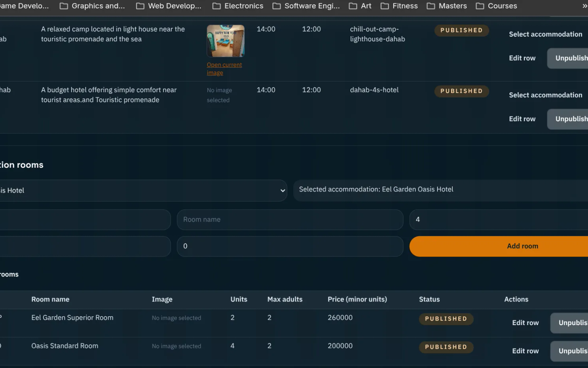Toggle PUBLISHED status on the chill-out camp row
The height and width of the screenshot is (368, 588).
(461, 30)
